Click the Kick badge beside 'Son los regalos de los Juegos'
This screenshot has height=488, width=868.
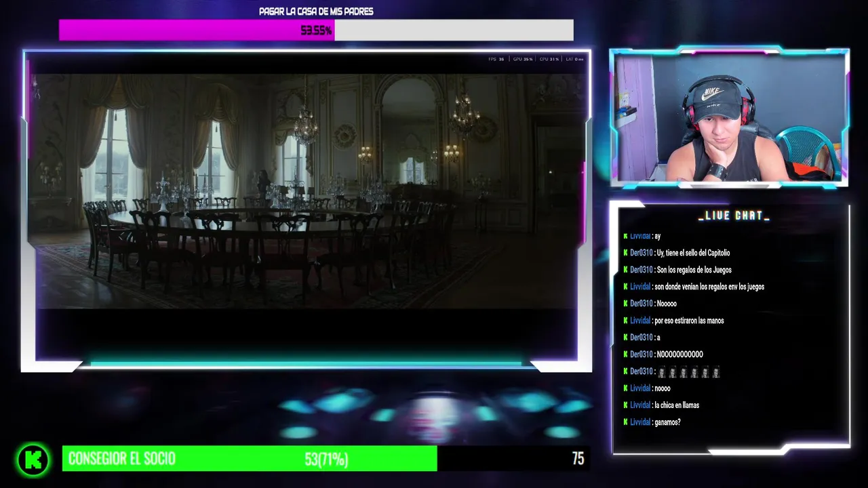625,270
